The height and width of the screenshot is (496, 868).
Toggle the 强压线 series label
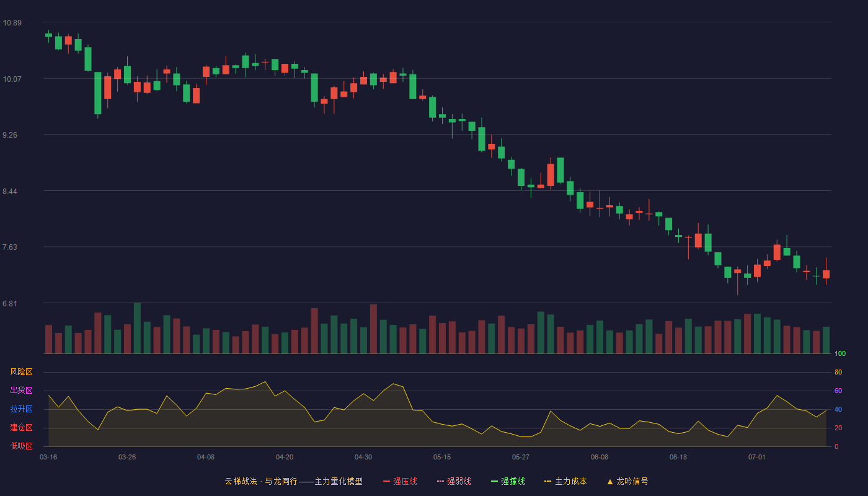coord(405,481)
